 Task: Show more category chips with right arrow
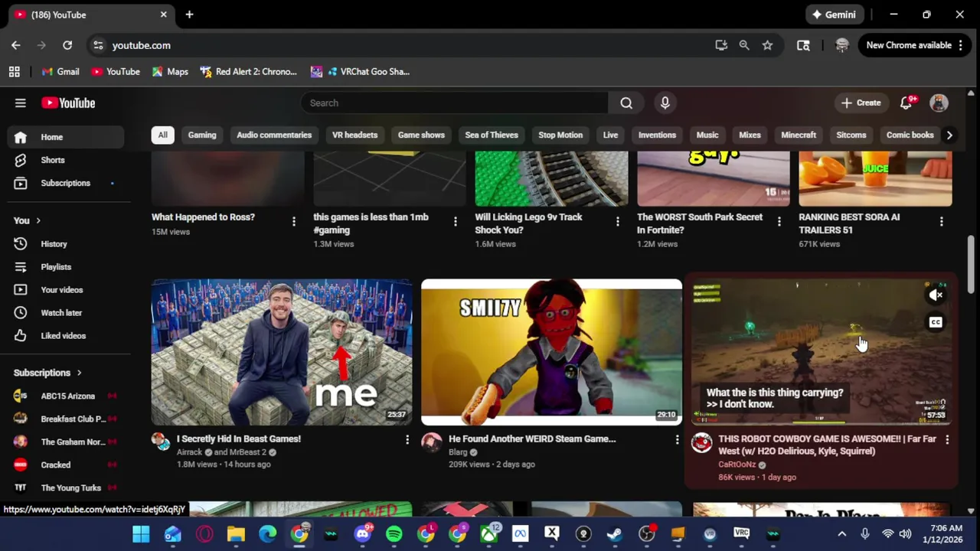point(949,135)
